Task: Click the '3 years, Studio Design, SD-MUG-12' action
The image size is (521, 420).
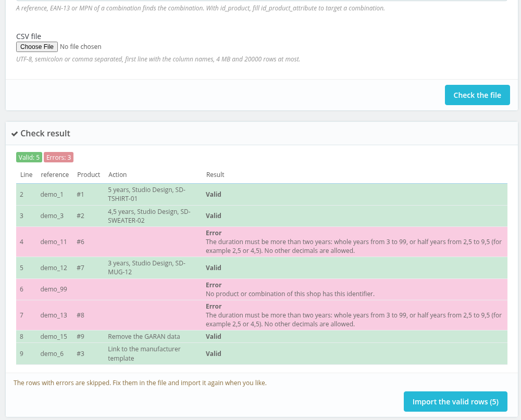Action: tap(146, 268)
